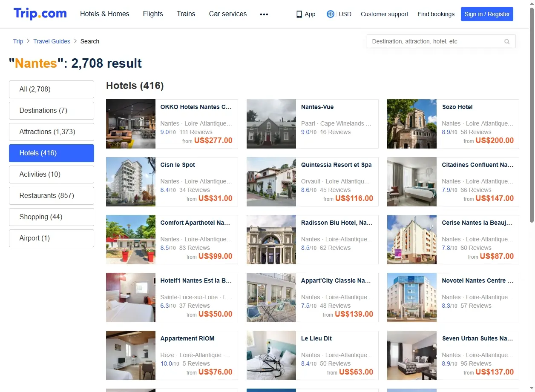Click the 111 Reviews text
The height and width of the screenshot is (392, 535).
[196, 132]
